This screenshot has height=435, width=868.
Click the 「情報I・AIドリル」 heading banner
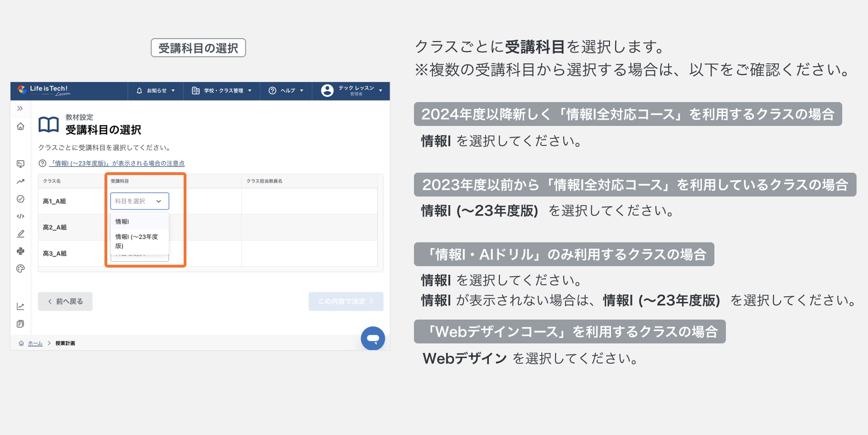(x=564, y=254)
